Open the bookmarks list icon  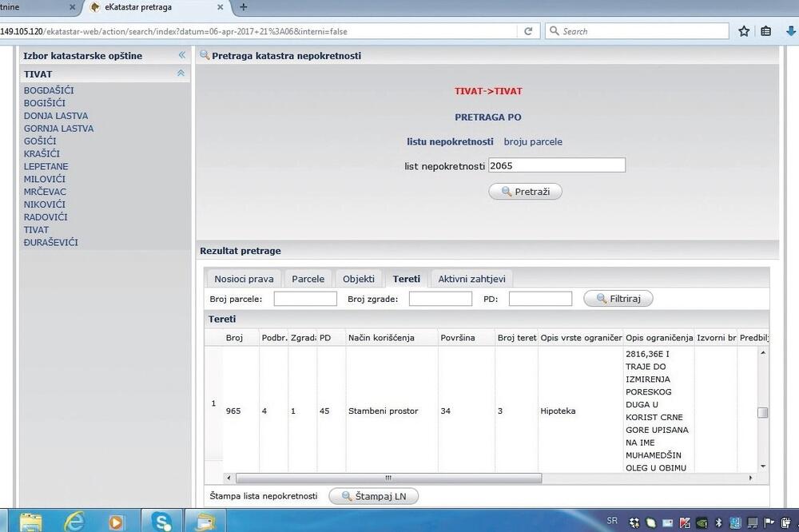[766, 31]
